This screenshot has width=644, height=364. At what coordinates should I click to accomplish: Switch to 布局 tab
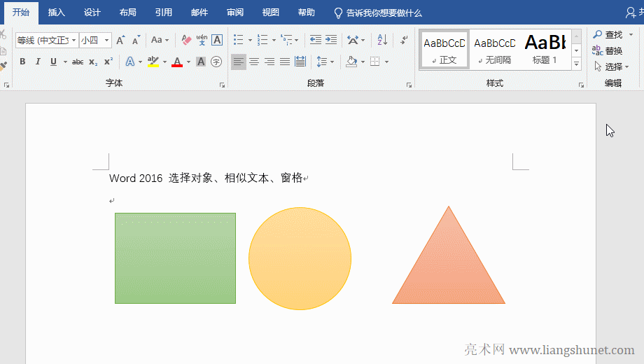(127, 13)
